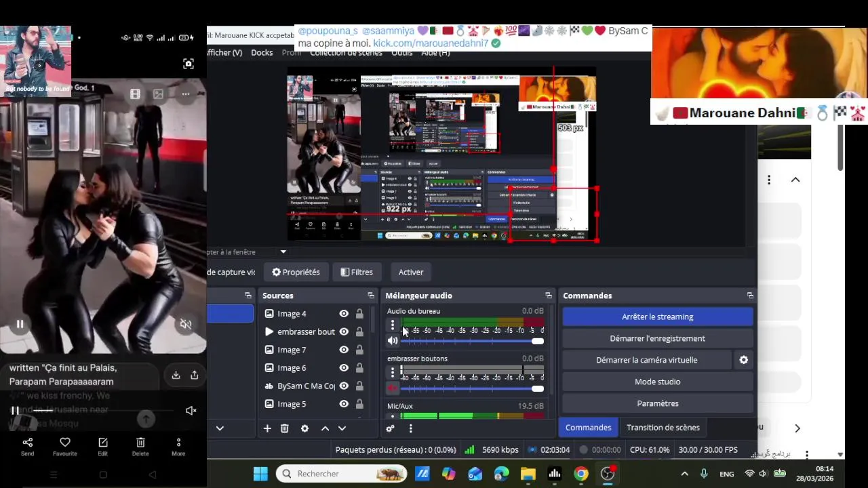Viewport: 868px width, 488px height.
Task: Open Google Chrome from the taskbar
Action: [581, 474]
